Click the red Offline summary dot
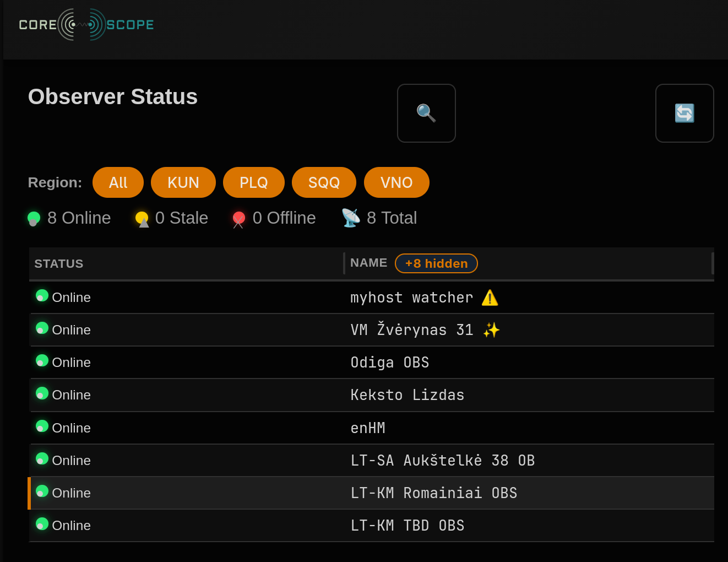 coord(238,219)
